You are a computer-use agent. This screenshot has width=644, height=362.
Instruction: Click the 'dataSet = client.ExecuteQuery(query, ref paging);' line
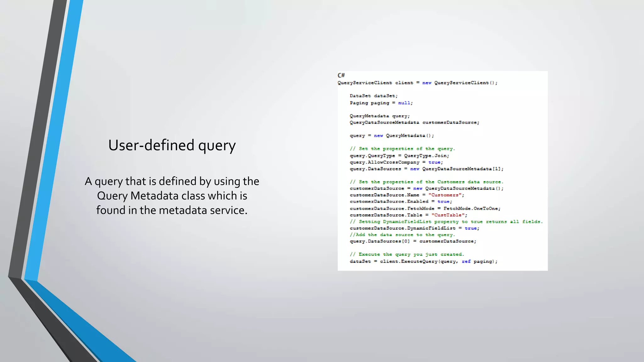[x=424, y=261]
